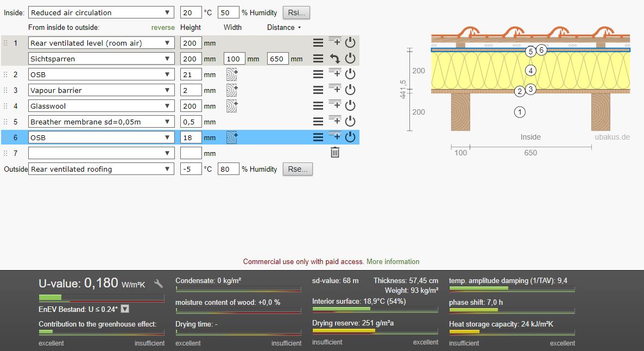This screenshot has width=644, height=351.
Task: Open the Distance column header menu
Action: point(283,27)
